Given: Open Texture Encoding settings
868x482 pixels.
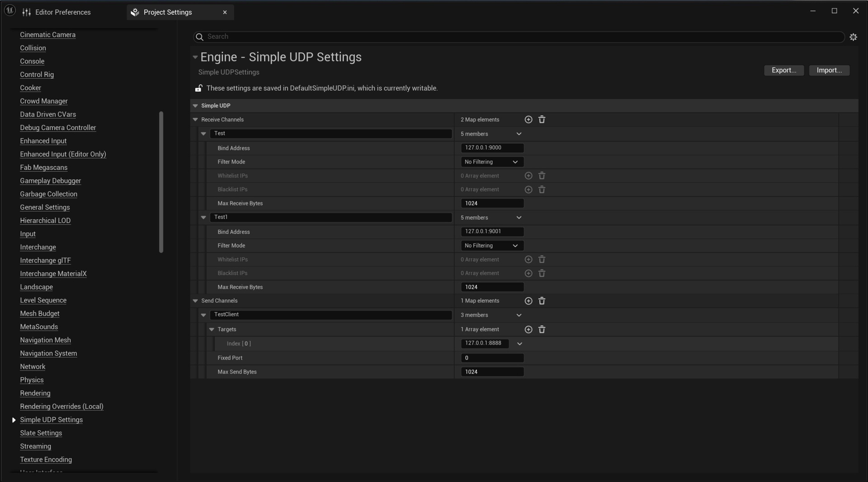Looking at the screenshot, I should [46, 460].
